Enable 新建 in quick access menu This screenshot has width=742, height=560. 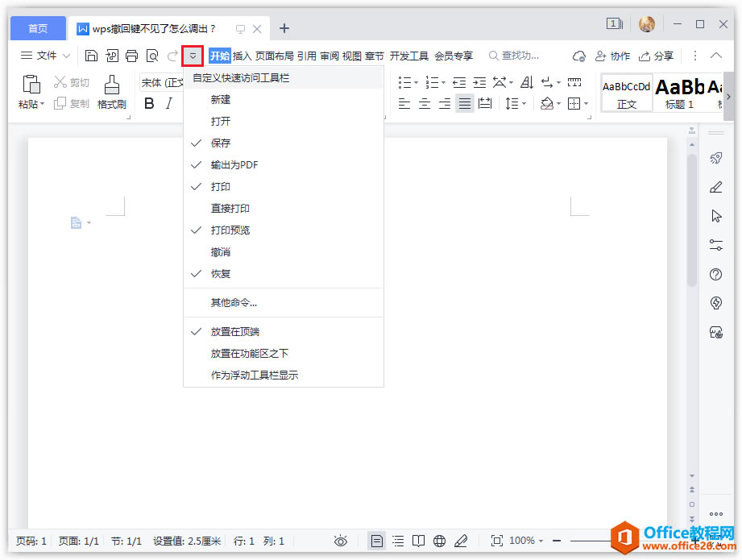pyautogui.click(x=283, y=99)
